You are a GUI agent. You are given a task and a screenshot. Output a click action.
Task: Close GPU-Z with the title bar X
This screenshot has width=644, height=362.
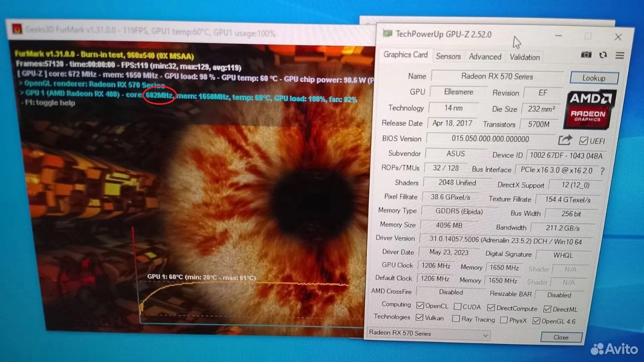[x=618, y=37]
